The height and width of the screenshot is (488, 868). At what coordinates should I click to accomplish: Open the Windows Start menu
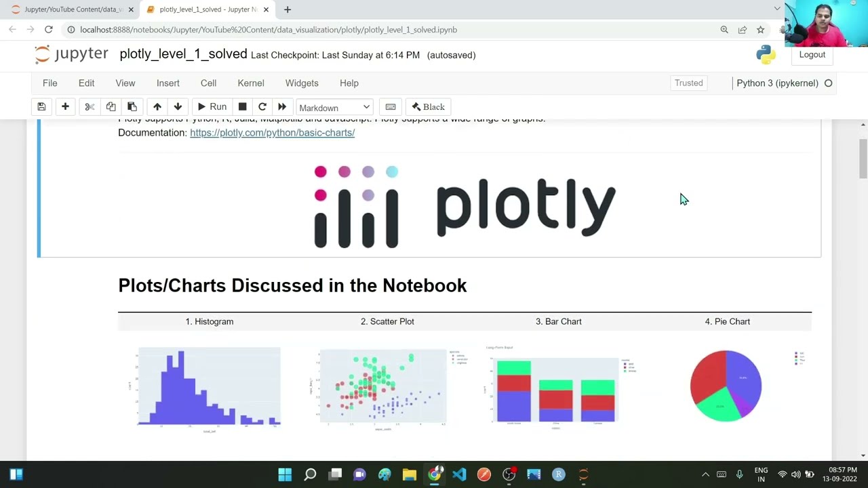[285, 474]
